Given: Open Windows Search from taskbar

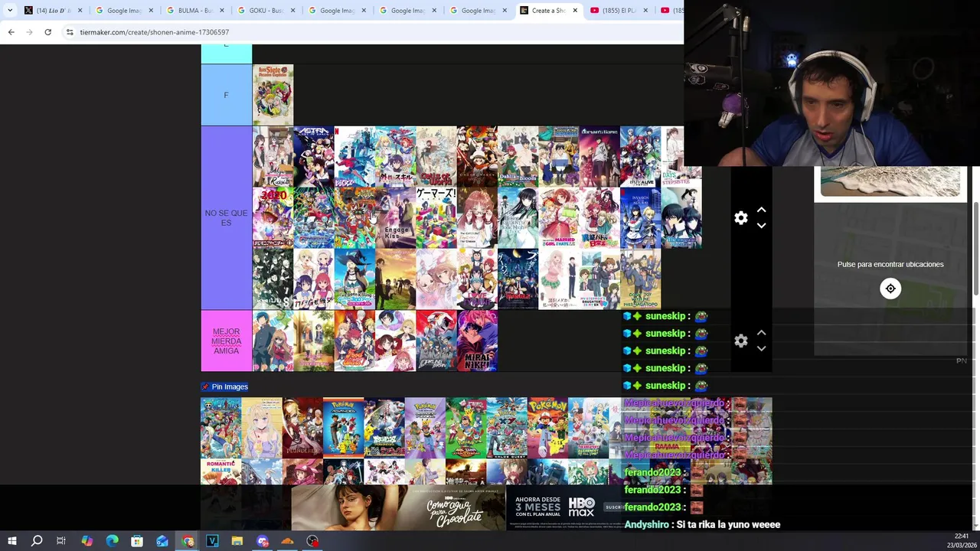Looking at the screenshot, I should tap(36, 541).
